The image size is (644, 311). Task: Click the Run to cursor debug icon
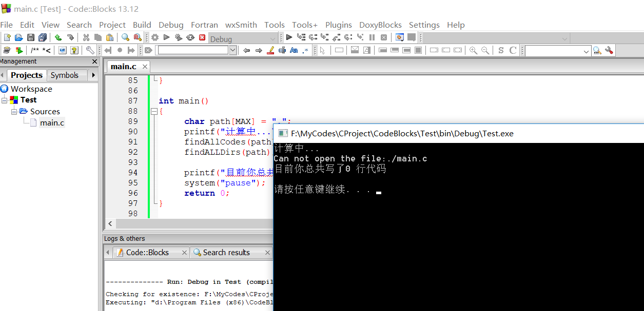click(x=301, y=37)
